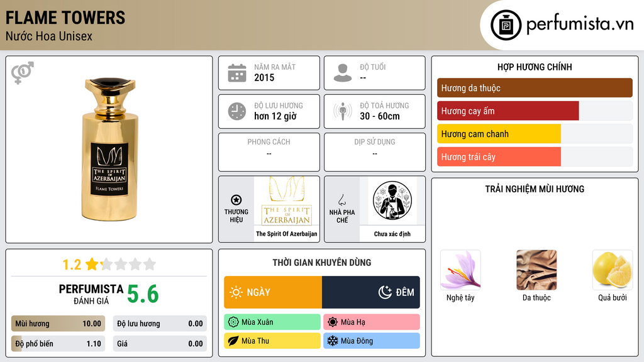The image size is (644, 362).
Task: Click the Dịp sử dụng occasion card
Action: pyautogui.click(x=375, y=152)
